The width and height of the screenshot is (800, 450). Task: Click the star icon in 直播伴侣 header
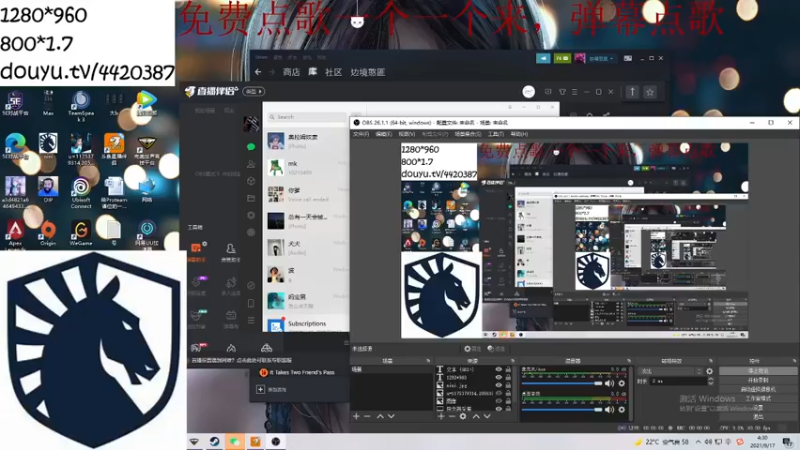pos(650,92)
